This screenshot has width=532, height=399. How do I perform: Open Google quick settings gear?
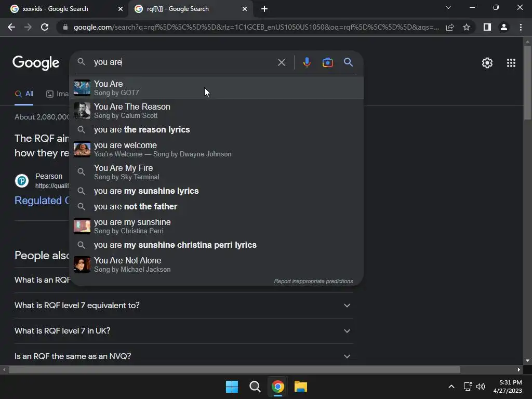click(487, 63)
